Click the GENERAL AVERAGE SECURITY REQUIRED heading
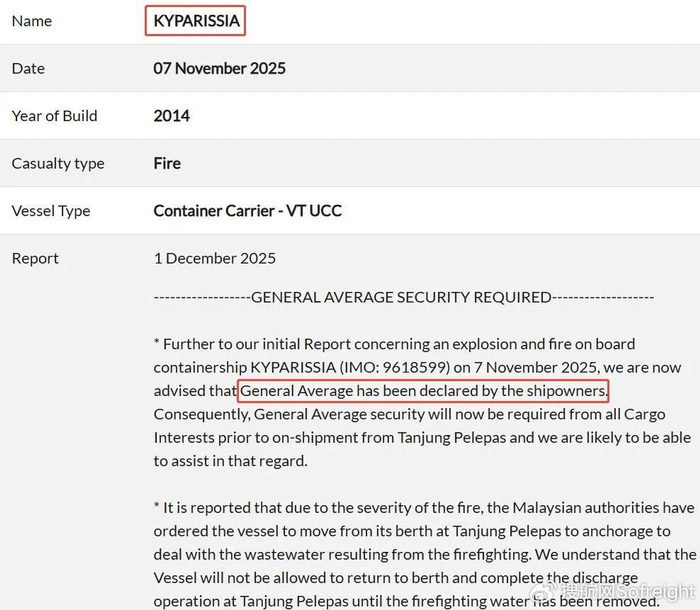700x610 pixels. click(401, 296)
